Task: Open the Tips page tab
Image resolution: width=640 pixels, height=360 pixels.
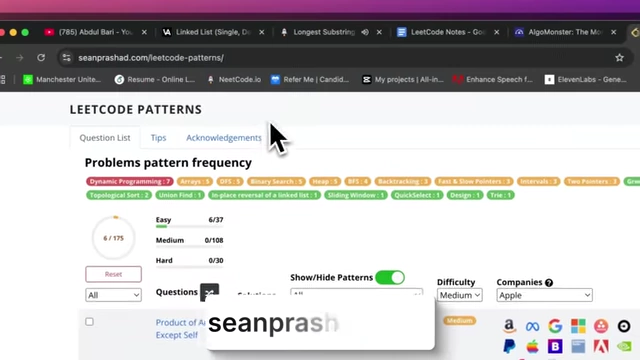Action: point(158,138)
